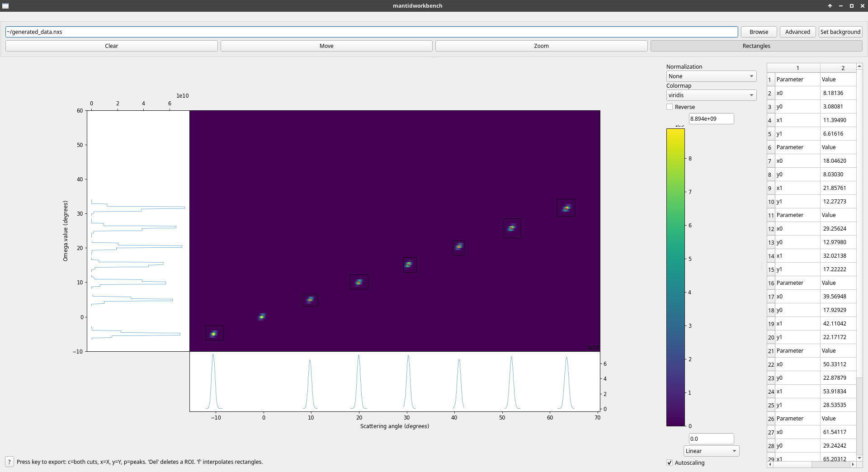Click the viridis colorbar gradient
Screen dimensions: 868x472
click(x=675, y=277)
